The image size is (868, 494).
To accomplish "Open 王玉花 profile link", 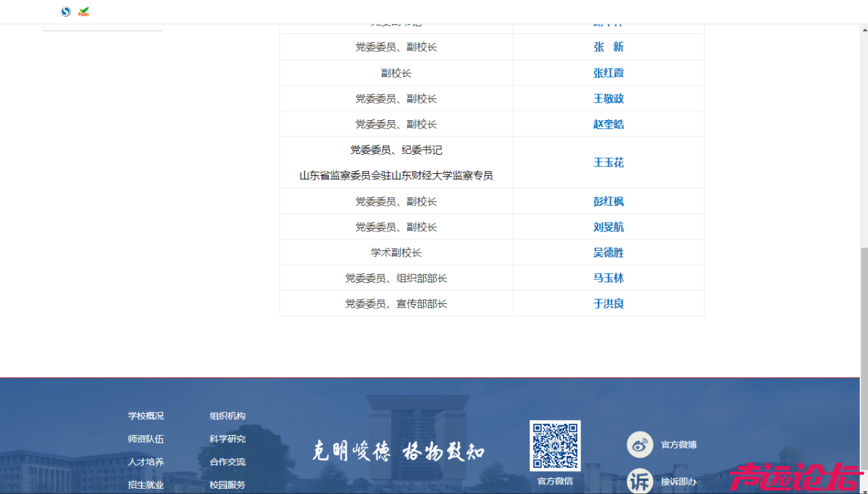I will pos(608,162).
